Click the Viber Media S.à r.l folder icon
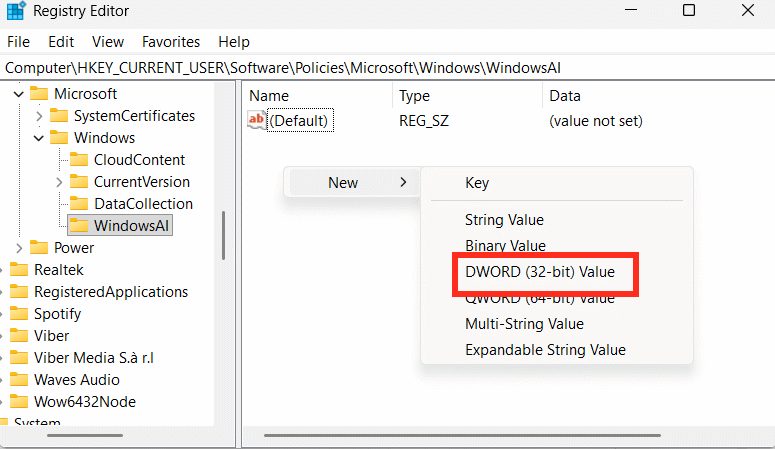 click(x=19, y=358)
